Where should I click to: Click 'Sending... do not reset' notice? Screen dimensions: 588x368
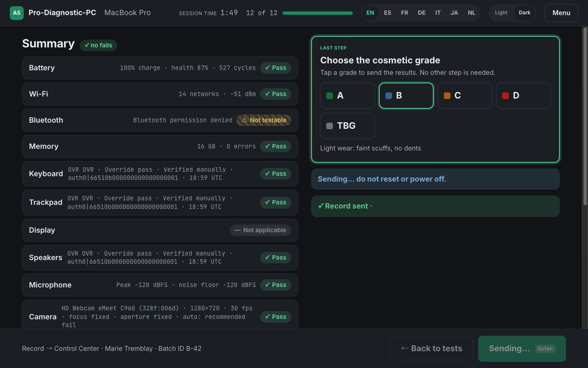(x=435, y=179)
